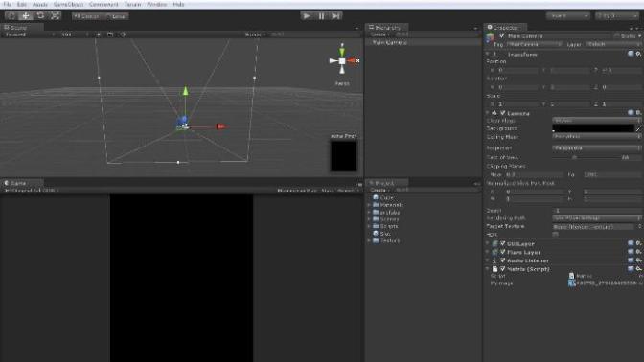Select the Move tool in toolbar
Viewport: 644px width, 362px height.
(26, 16)
